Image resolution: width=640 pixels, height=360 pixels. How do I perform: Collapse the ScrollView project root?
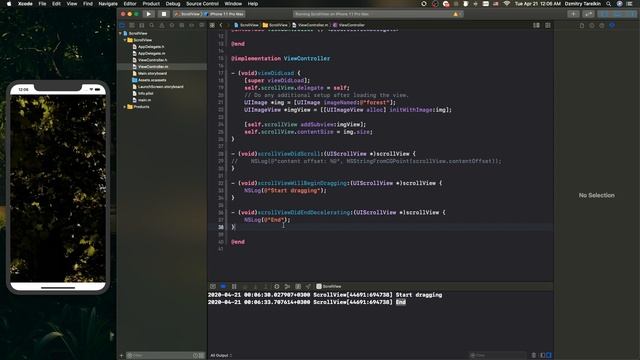(x=120, y=33)
